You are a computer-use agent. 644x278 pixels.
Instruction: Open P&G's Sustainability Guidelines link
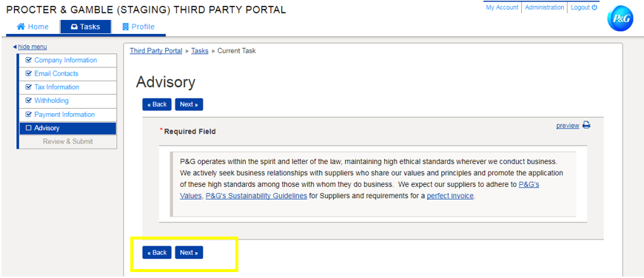click(x=256, y=196)
